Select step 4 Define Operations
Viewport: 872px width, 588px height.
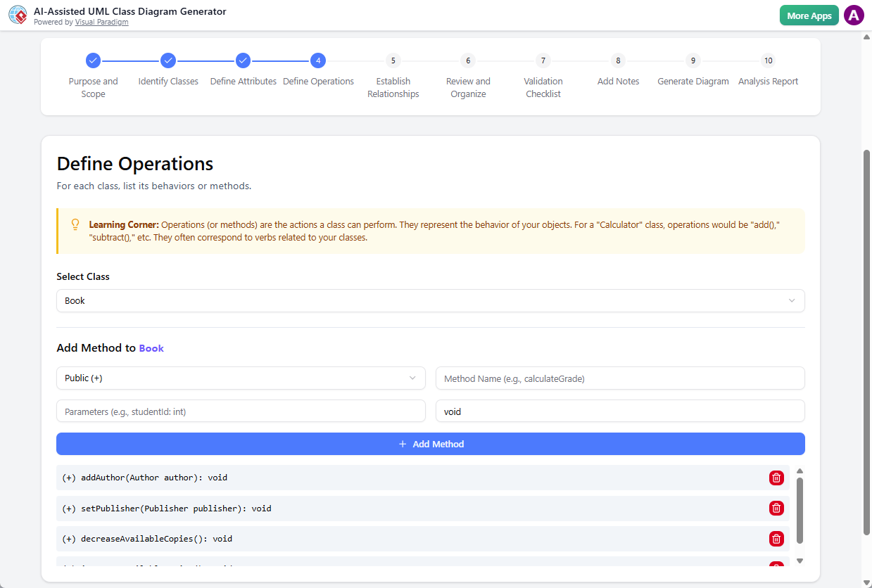(318, 60)
